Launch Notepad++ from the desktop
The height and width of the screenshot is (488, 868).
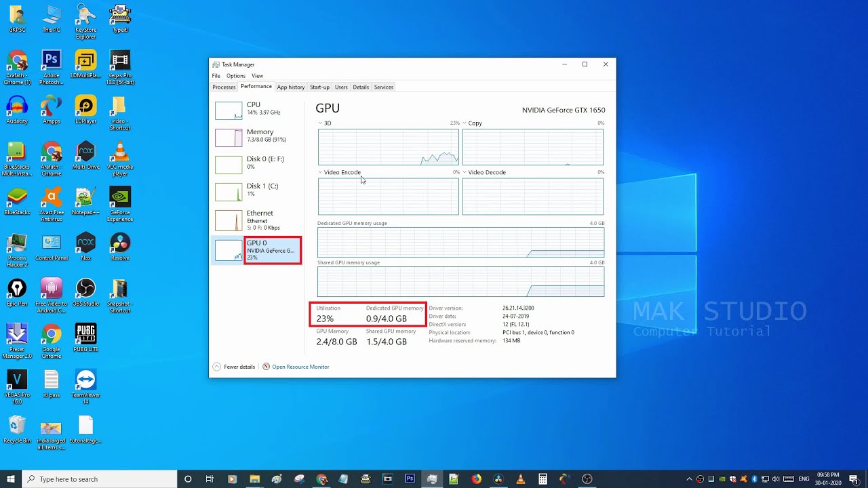85,201
